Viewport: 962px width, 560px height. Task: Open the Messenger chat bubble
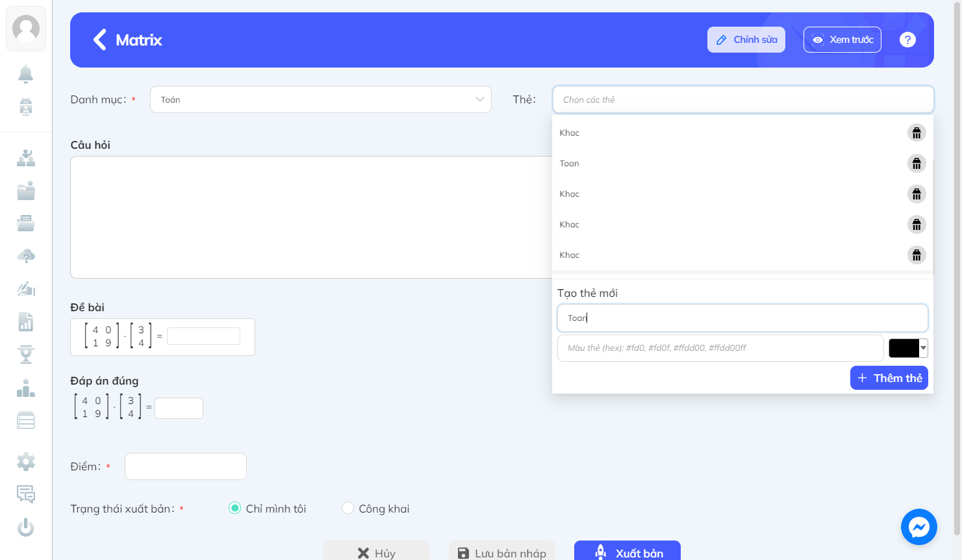[x=919, y=527]
